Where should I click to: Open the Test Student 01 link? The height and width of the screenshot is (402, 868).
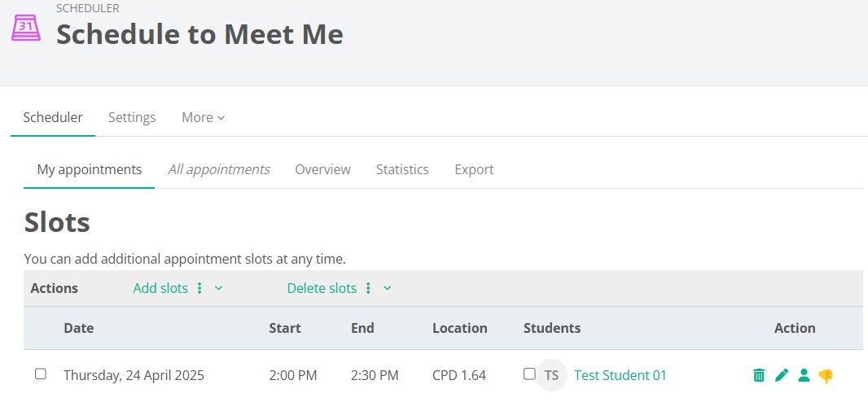pyautogui.click(x=620, y=375)
